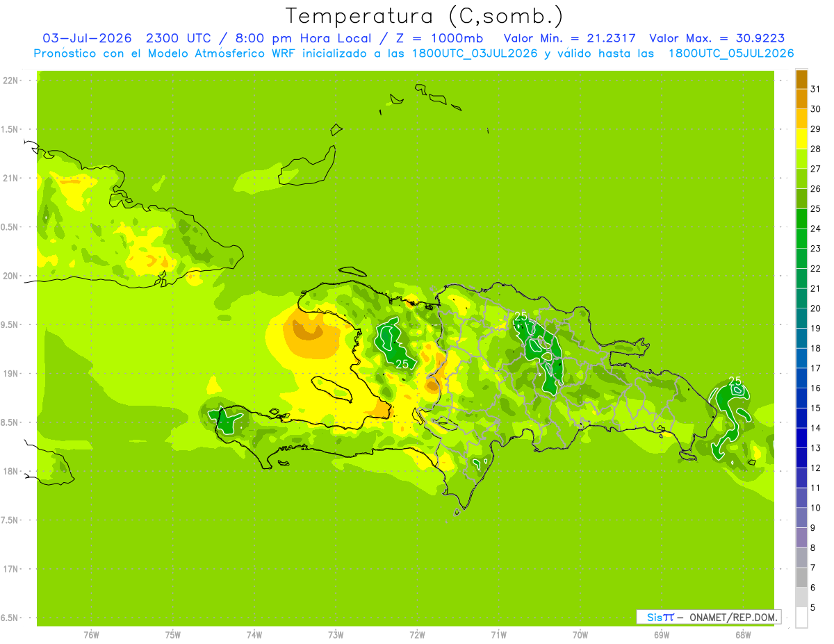The width and height of the screenshot is (834, 644).
Task: Click the '72W' longitude label
Action: 417,635
